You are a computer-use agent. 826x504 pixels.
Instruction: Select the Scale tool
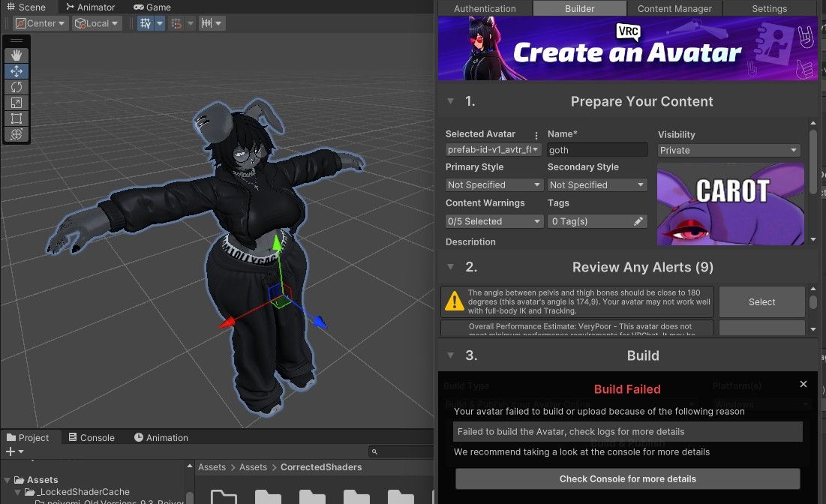coord(17,103)
